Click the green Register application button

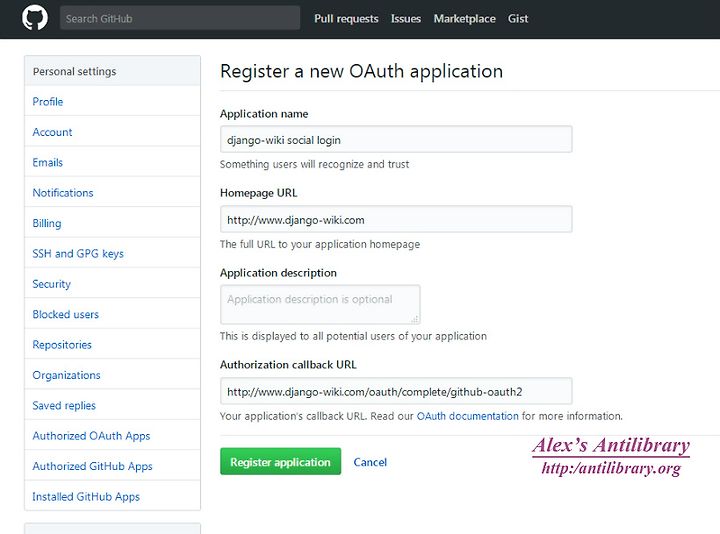click(280, 461)
